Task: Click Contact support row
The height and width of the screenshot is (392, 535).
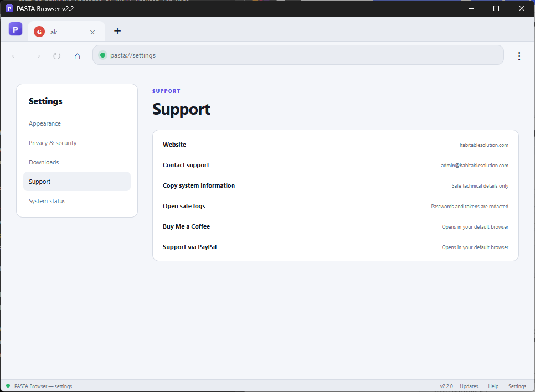Action: pyautogui.click(x=336, y=165)
